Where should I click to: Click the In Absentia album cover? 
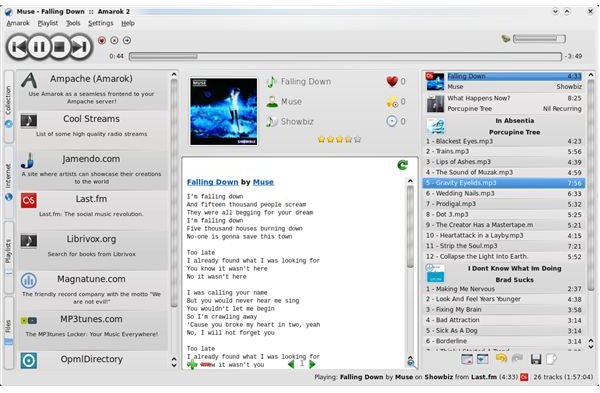point(435,126)
